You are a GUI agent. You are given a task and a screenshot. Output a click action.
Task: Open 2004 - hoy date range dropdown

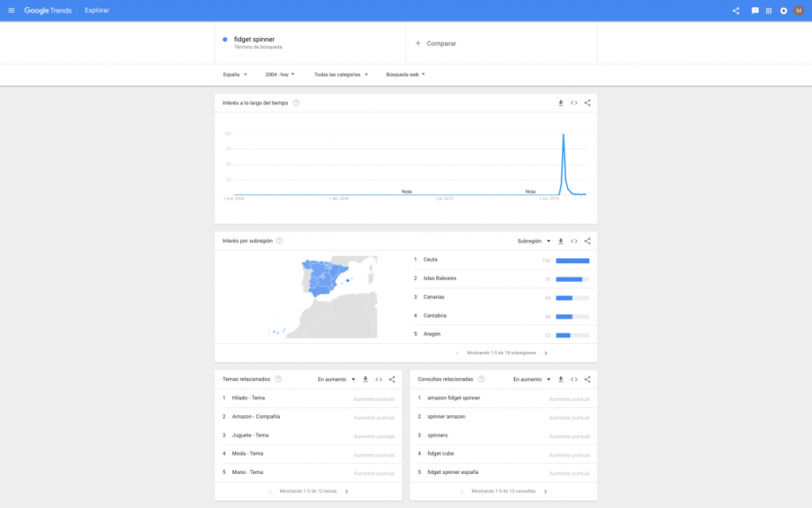tap(280, 74)
